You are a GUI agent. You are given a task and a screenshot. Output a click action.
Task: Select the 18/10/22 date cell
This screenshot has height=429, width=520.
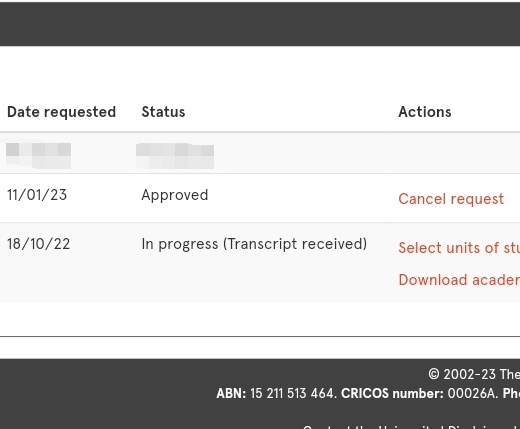[x=39, y=244]
